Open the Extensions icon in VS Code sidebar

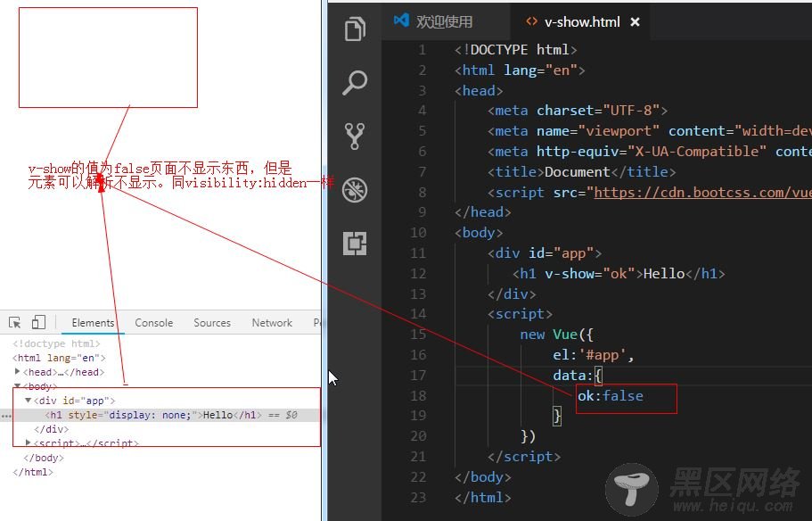(355, 244)
